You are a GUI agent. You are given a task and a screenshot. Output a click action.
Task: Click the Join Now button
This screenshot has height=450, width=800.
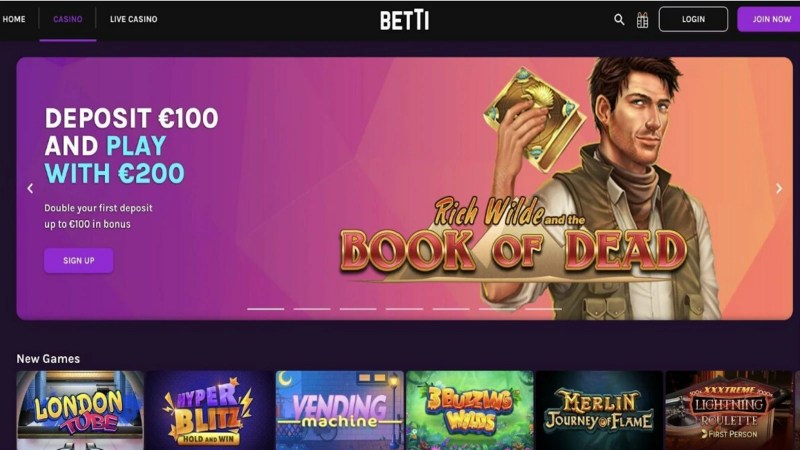pyautogui.click(x=770, y=19)
